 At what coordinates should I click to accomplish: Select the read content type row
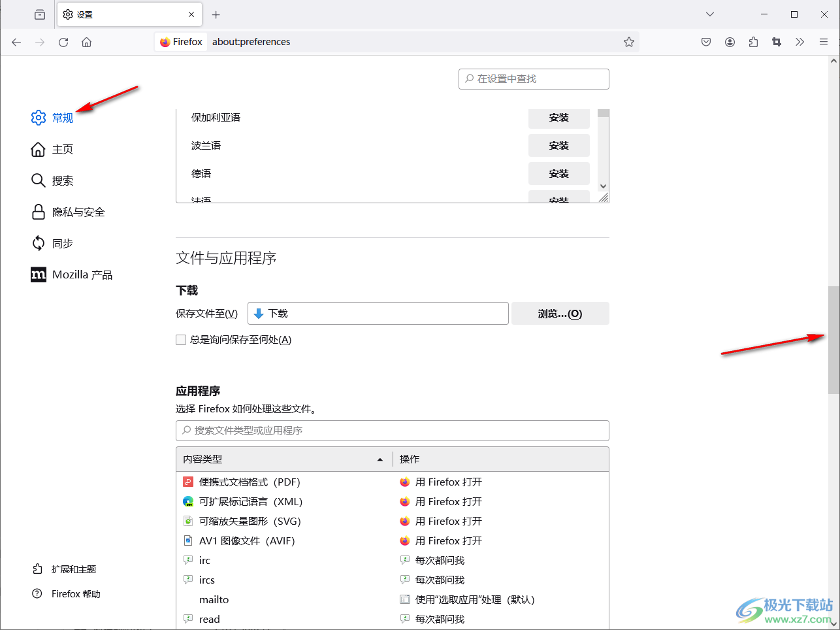click(x=393, y=620)
